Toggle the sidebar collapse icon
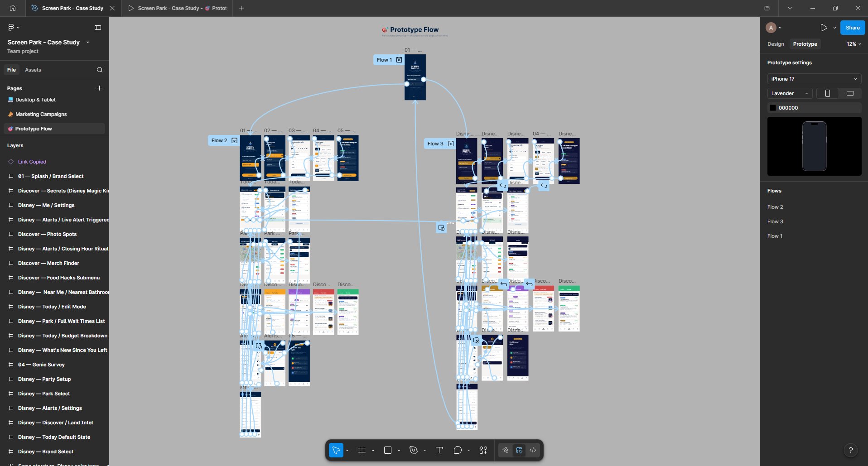Screen dimensions: 868x466 (x=98, y=28)
